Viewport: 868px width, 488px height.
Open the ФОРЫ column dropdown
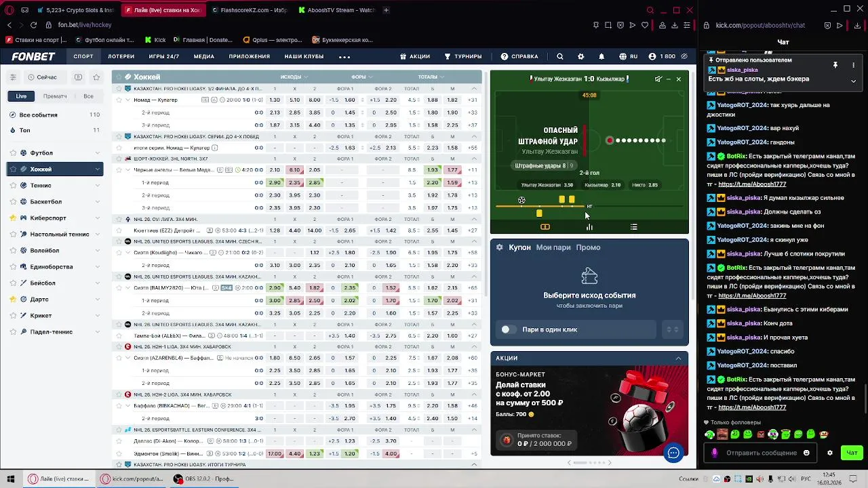pyautogui.click(x=362, y=77)
